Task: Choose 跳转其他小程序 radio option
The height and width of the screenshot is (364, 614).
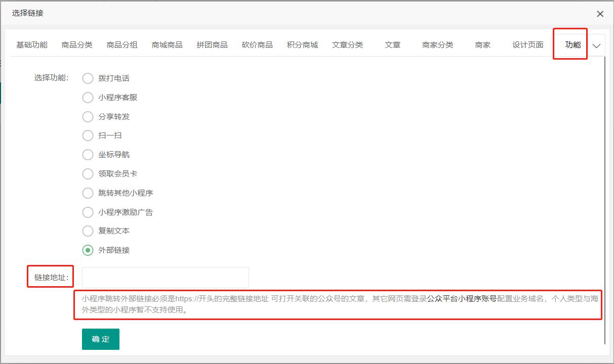Action: click(88, 193)
